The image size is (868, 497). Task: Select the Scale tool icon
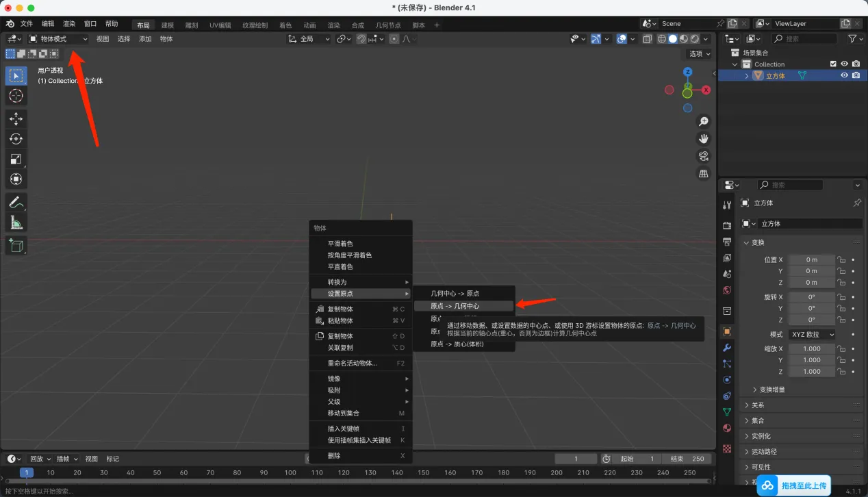(x=16, y=159)
